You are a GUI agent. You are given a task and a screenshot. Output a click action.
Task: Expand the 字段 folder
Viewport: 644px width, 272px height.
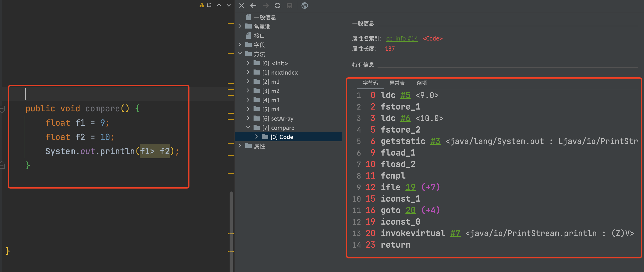coord(240,45)
